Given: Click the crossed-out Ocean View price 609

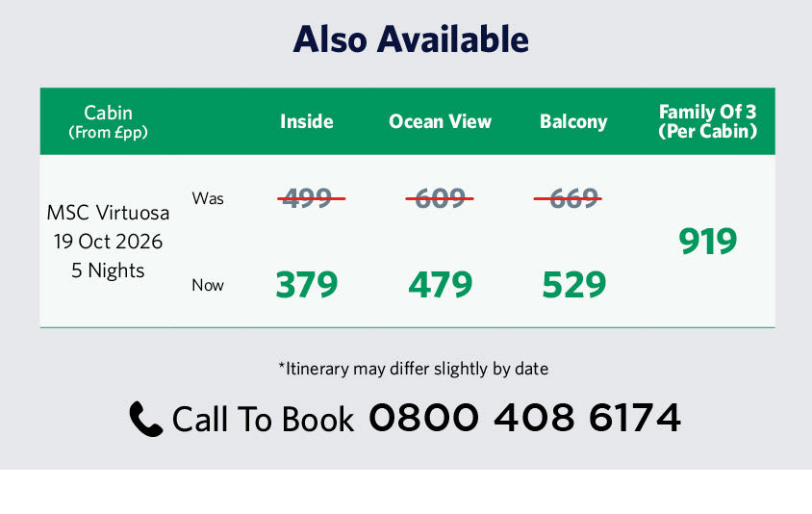Looking at the screenshot, I should pos(439,198).
